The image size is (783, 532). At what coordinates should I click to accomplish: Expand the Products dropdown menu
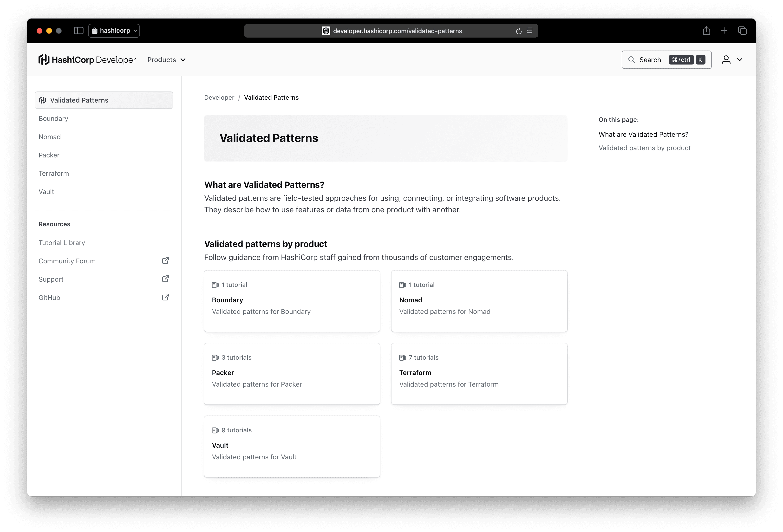166,60
